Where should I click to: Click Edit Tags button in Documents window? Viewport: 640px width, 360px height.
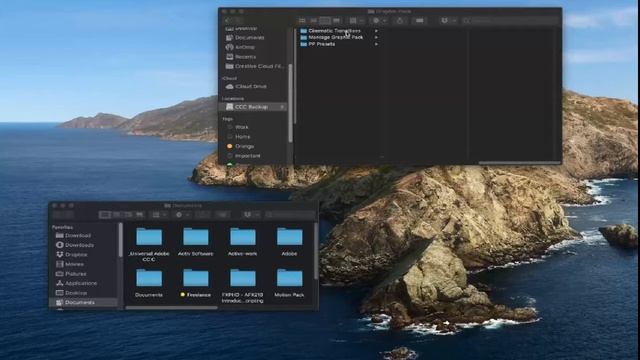click(x=222, y=215)
